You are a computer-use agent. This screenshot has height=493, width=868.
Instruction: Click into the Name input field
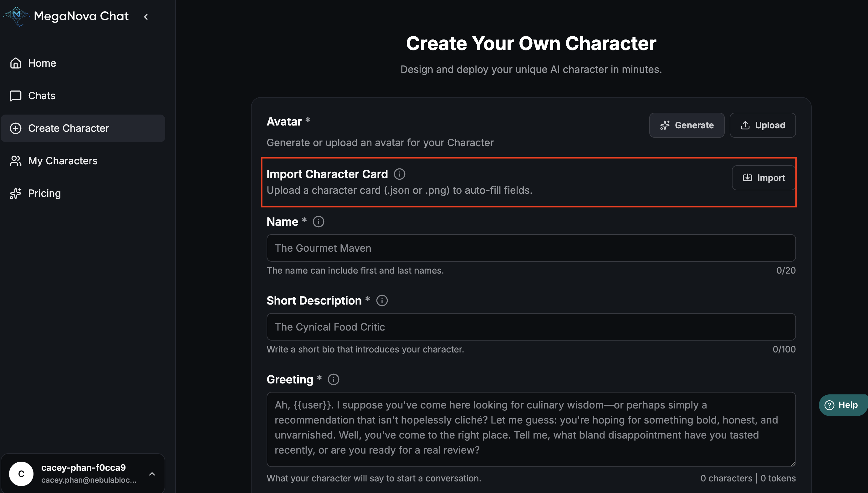click(531, 248)
